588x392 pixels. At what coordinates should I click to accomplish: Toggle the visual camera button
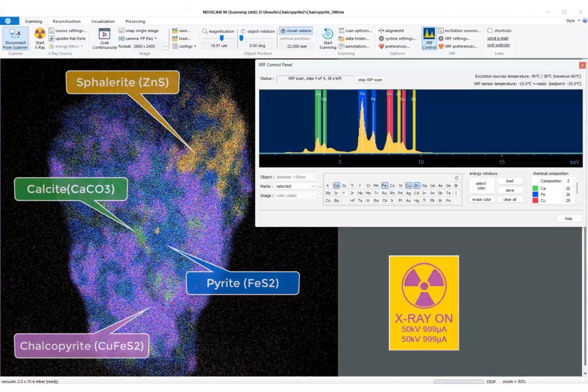coord(296,31)
